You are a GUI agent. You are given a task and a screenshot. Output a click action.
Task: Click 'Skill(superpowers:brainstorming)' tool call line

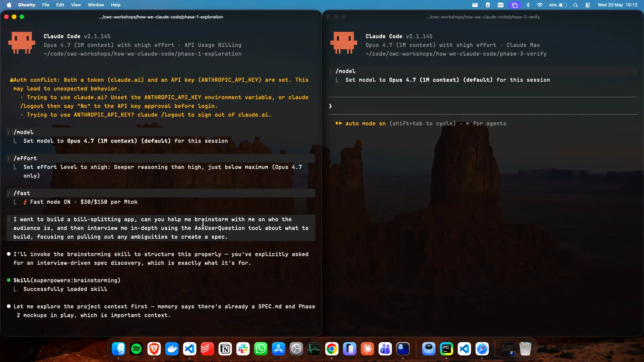click(x=67, y=280)
